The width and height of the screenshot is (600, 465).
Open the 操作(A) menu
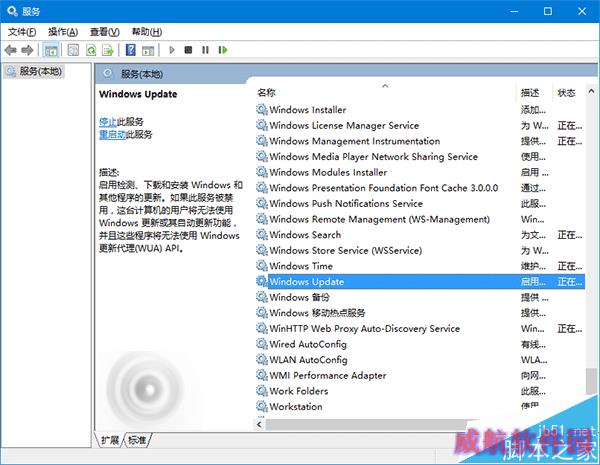pos(63,32)
